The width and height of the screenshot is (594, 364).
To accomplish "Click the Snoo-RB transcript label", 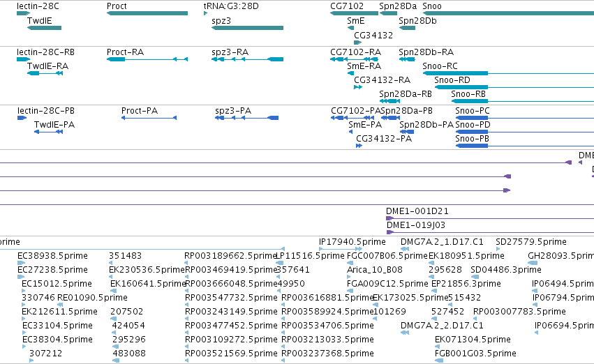I will [468, 94].
